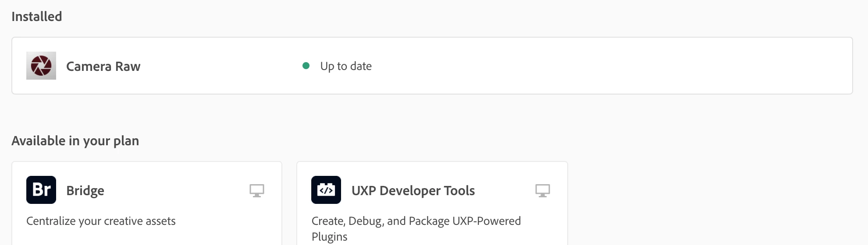Click the UXP Developer Tools code icon
868x245 pixels.
point(326,190)
